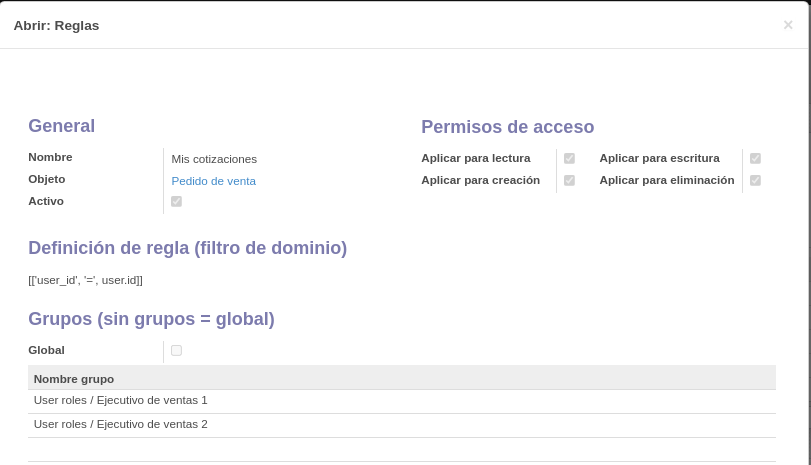Click the Nombre field label
This screenshot has width=811, height=465.
50,157
